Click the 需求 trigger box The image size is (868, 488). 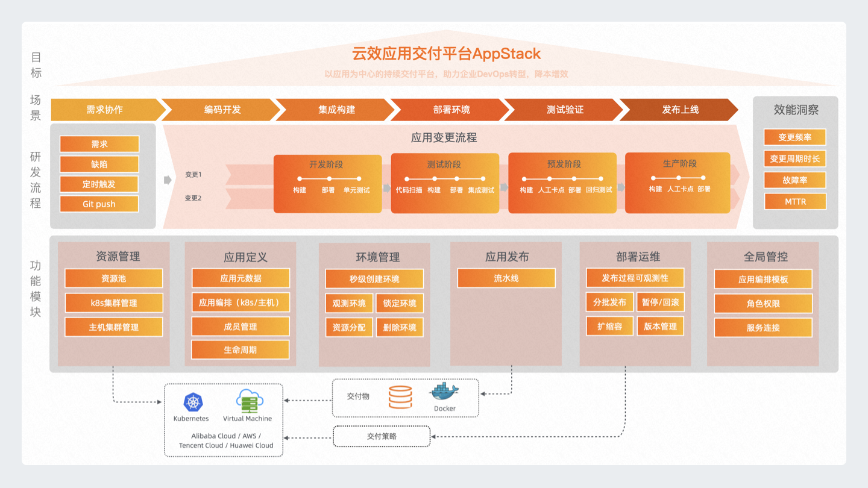(x=99, y=144)
